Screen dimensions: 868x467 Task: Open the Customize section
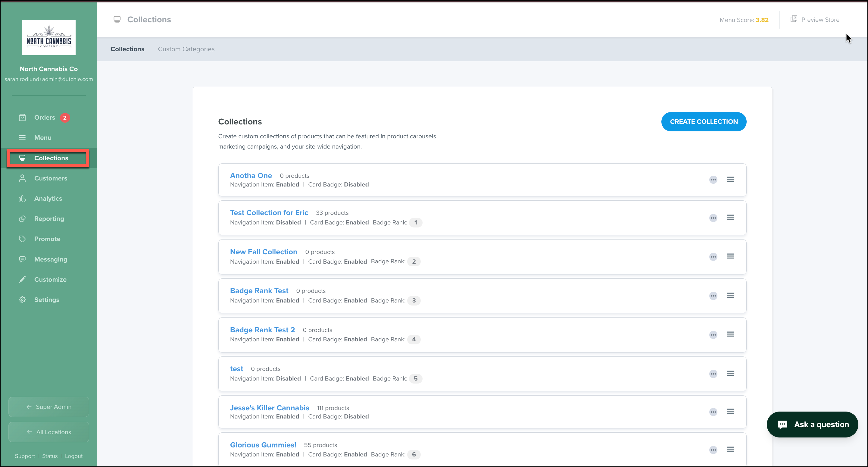pos(50,280)
